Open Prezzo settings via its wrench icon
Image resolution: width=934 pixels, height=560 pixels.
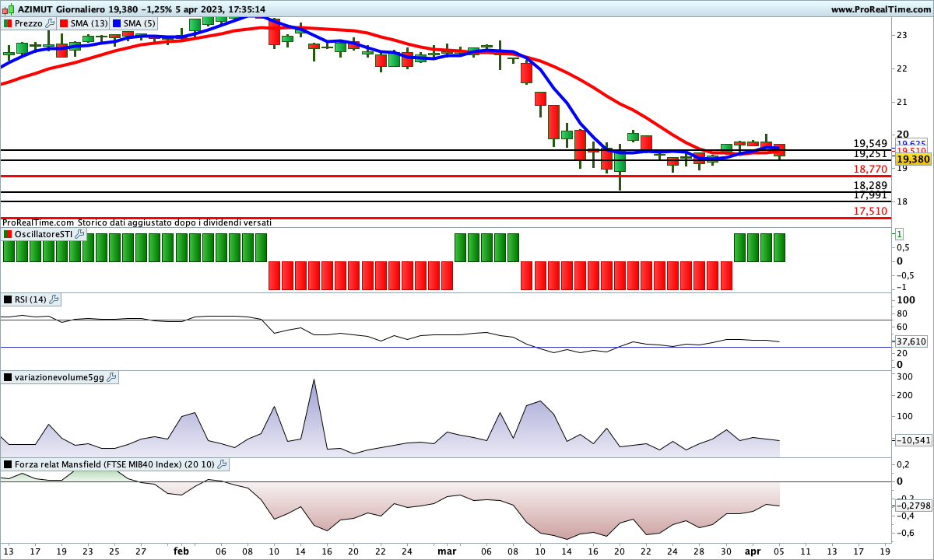(x=51, y=23)
